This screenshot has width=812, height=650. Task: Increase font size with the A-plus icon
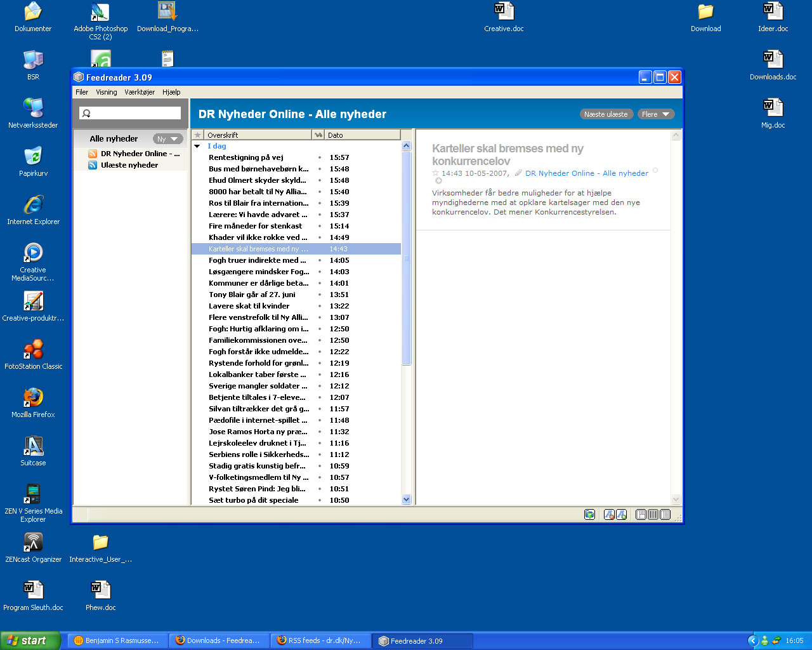point(621,514)
